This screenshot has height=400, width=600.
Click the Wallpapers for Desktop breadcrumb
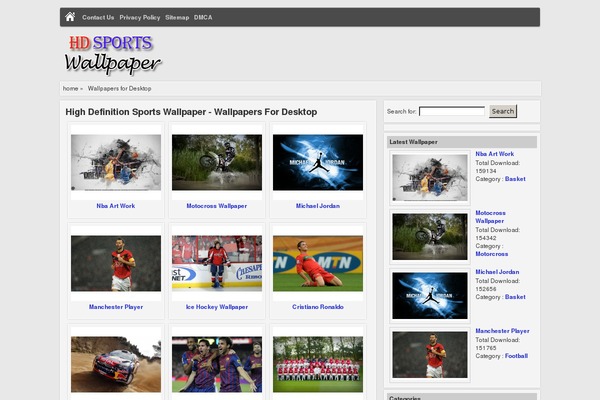(119, 88)
